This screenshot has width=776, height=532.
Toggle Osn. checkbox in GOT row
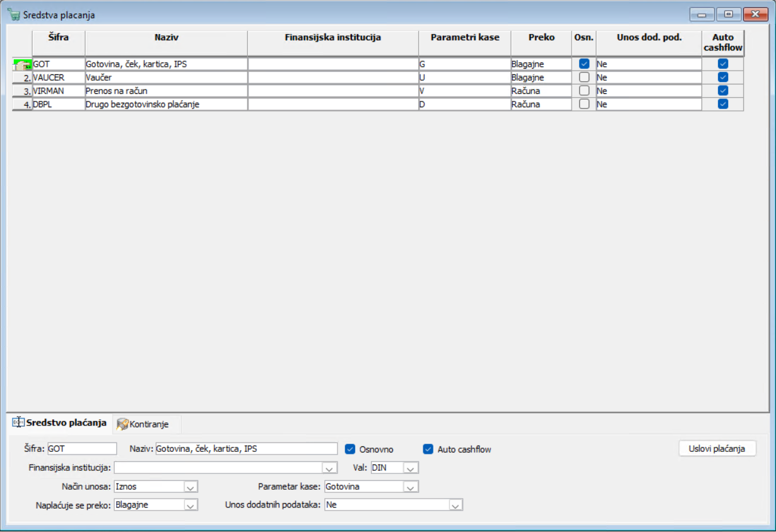[x=584, y=64]
